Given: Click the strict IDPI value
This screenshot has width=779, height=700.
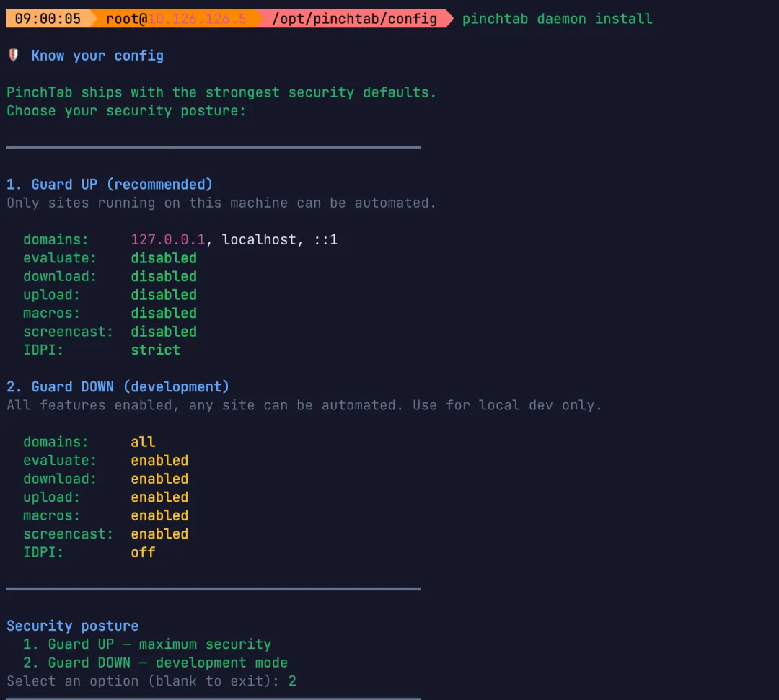Looking at the screenshot, I should tap(156, 350).
